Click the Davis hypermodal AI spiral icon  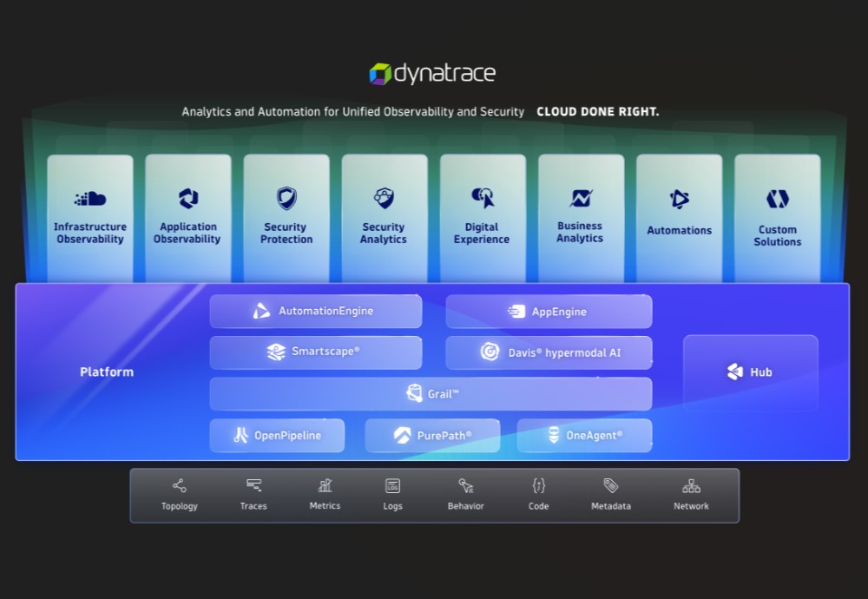coord(490,352)
